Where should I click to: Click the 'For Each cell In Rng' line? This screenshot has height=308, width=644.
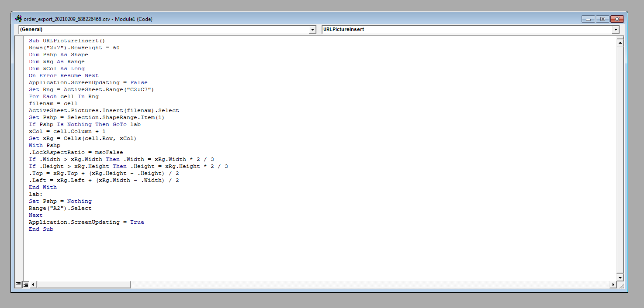click(64, 96)
